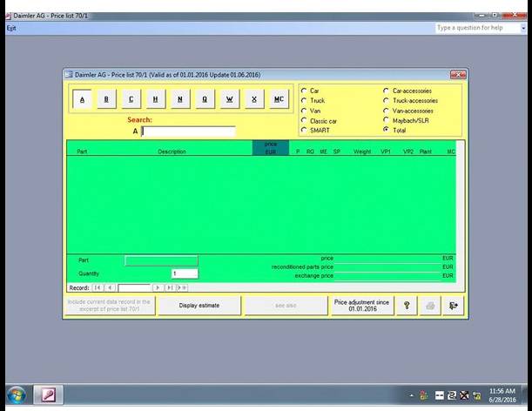Click the Search part number field

(x=188, y=131)
